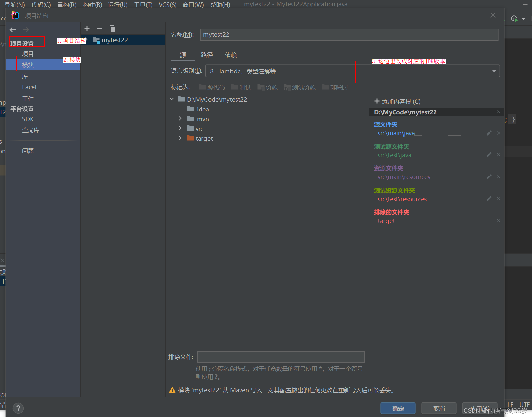
Task: Click the 名称 module name field
Action: click(x=349, y=34)
